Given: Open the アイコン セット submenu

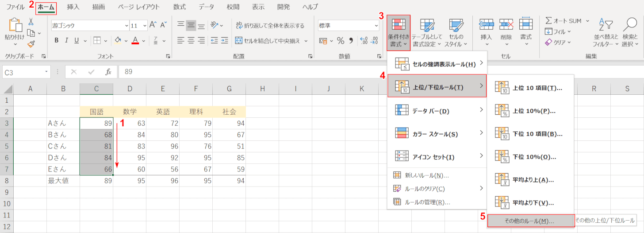Looking at the screenshot, I should click(x=437, y=157).
